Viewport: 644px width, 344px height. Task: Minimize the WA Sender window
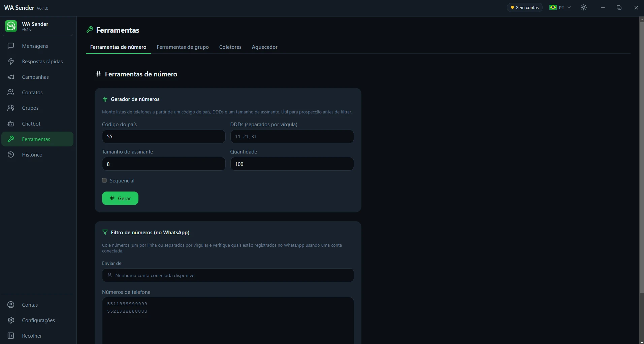pos(603,7)
